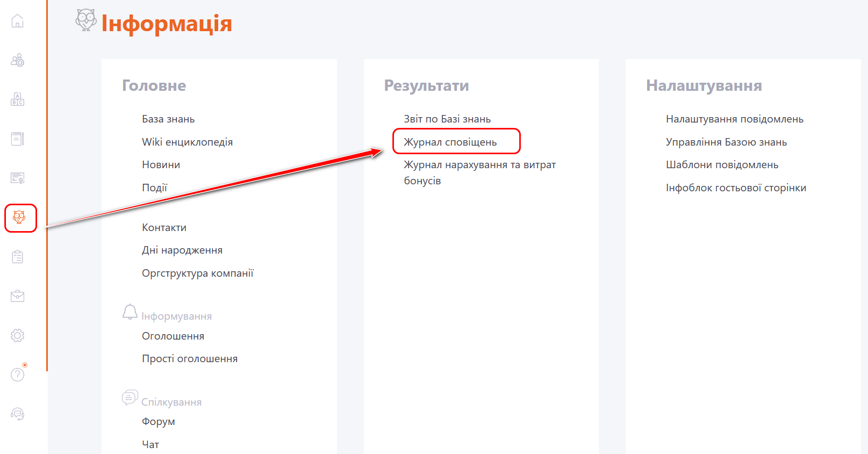The height and width of the screenshot is (454, 868).
Task: Go to Форум under Спілкування
Action: point(159,422)
